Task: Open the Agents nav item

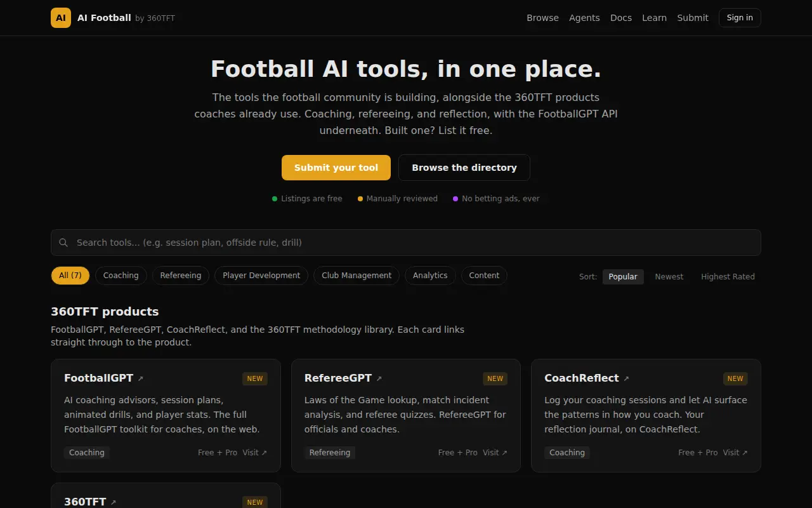Action: click(584, 18)
